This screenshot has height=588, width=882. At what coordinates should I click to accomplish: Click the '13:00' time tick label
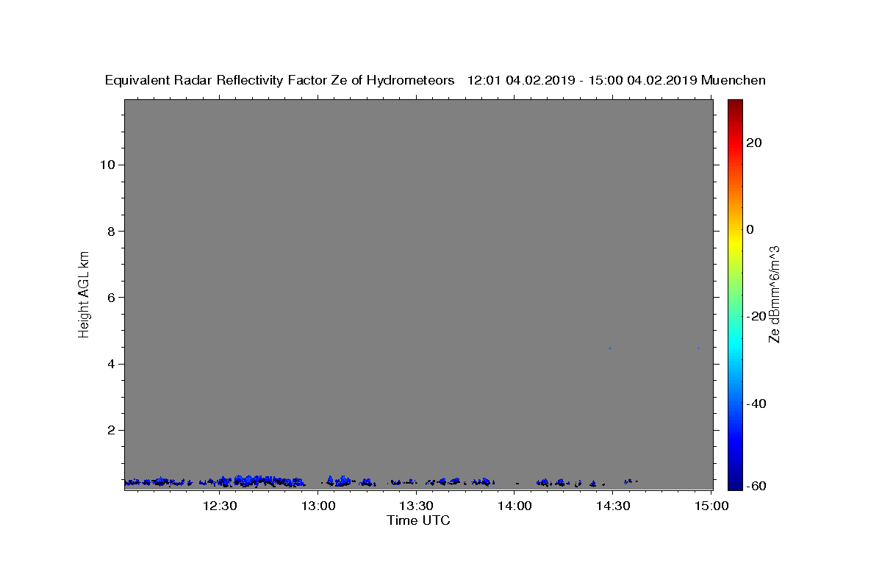[318, 506]
